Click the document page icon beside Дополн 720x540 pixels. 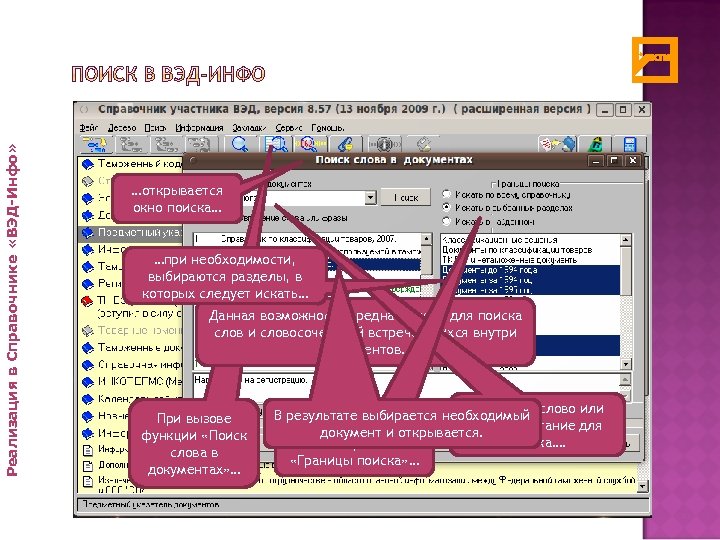click(87, 466)
